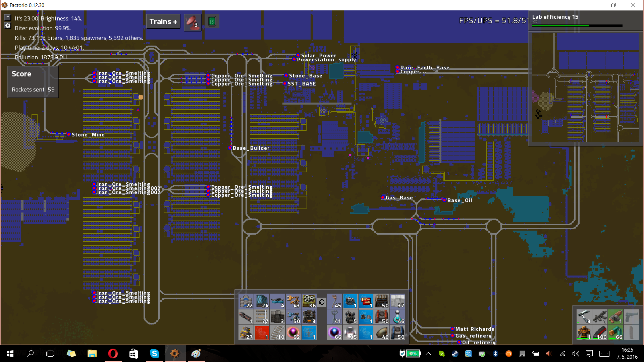
Task: Show hidden system tray icons chevron
Action: [428, 354]
